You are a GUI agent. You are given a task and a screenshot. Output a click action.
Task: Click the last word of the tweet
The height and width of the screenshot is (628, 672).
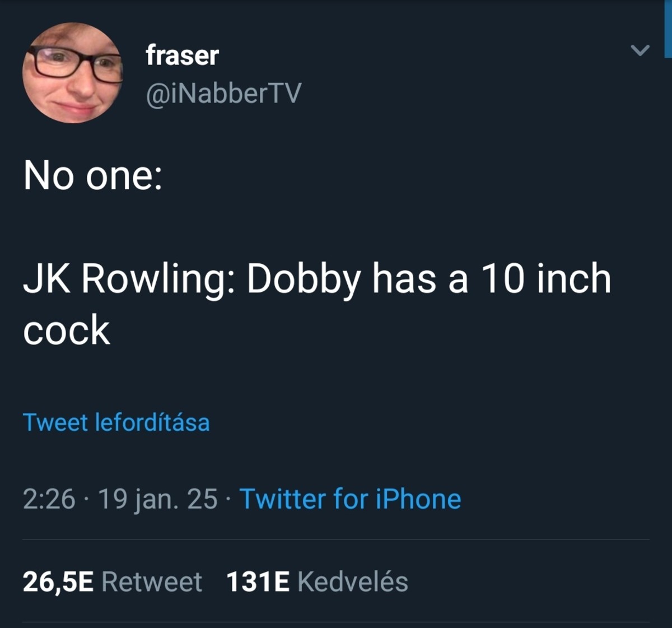click(x=67, y=329)
